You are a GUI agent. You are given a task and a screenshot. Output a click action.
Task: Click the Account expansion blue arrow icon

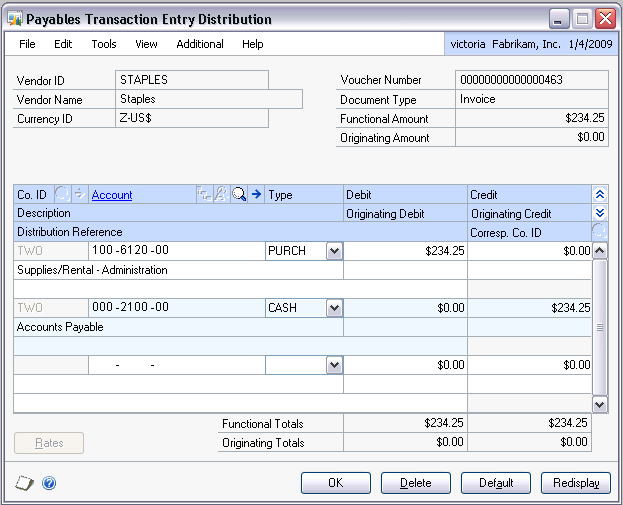pos(256,195)
